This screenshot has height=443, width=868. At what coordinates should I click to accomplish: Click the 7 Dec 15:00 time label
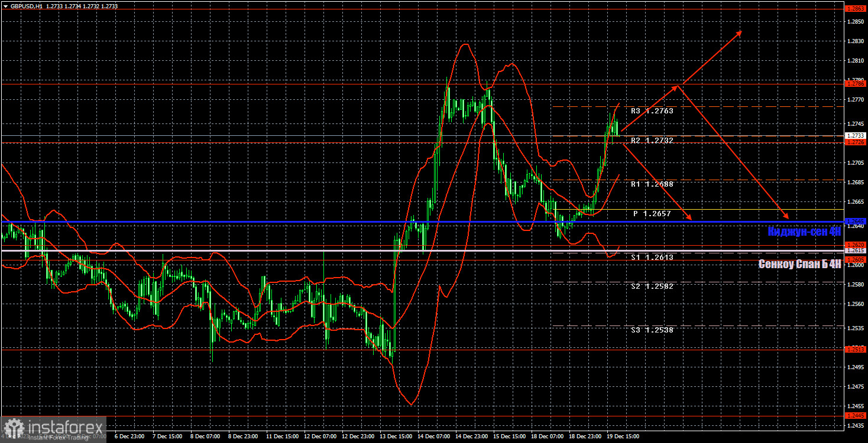(166, 437)
